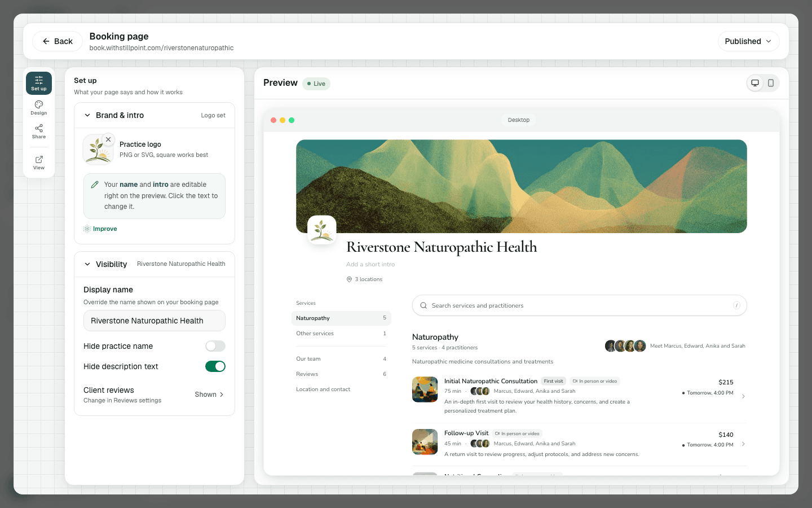Viewport: 812px width, 508px height.
Task: Open the Share sidebar option
Action: pyautogui.click(x=39, y=132)
